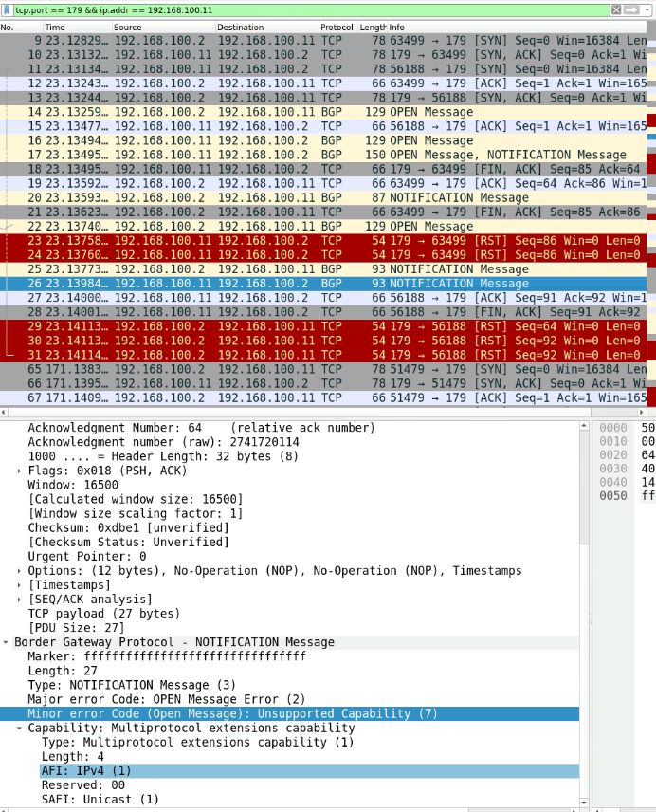This screenshot has width=656, height=812.
Task: Click into the tcp.port display filter field
Action: (310, 9)
